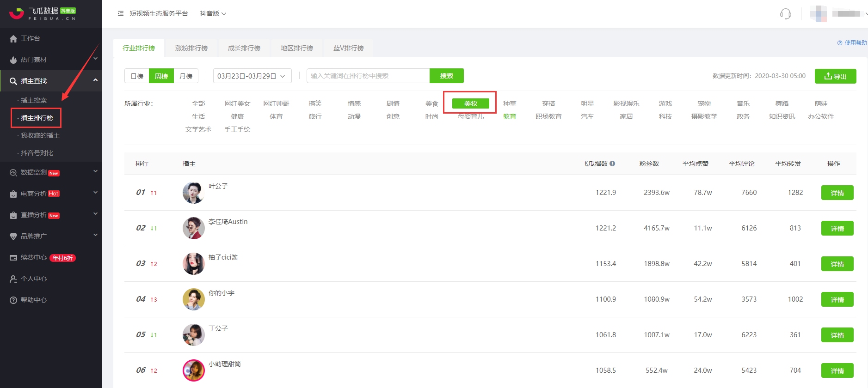Viewport: 868px width, 388px height.
Task: Click the 使用帮助 help link
Action: [x=852, y=42]
